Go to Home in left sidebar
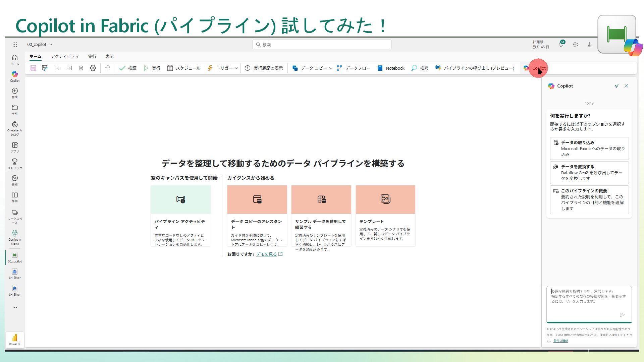Image resolution: width=644 pixels, height=362 pixels. [15, 60]
